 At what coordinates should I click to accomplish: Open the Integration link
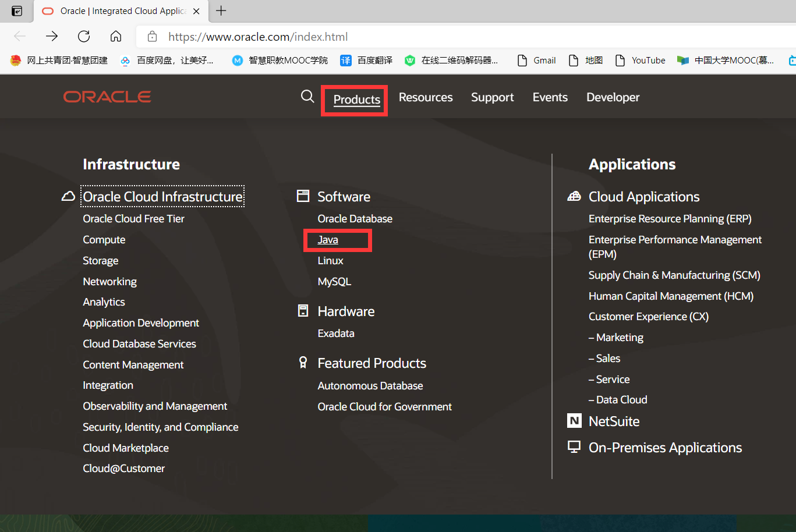[x=108, y=385]
